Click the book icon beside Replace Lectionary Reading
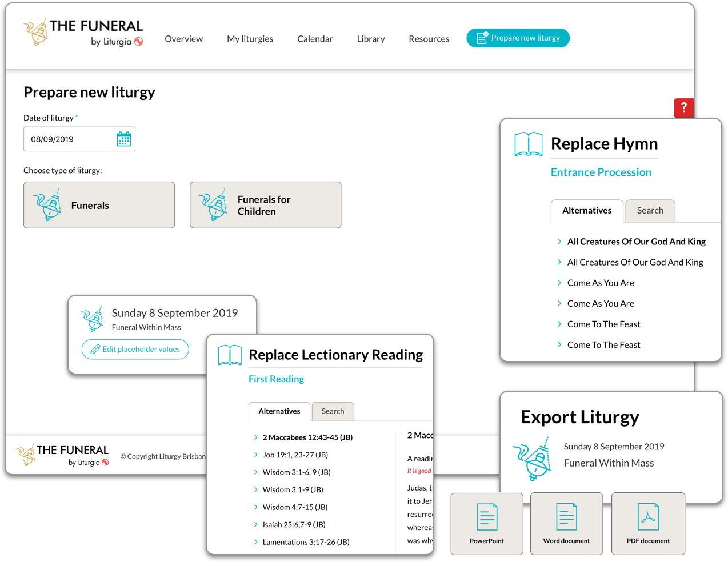Viewport: 728px width, 562px height. click(230, 355)
